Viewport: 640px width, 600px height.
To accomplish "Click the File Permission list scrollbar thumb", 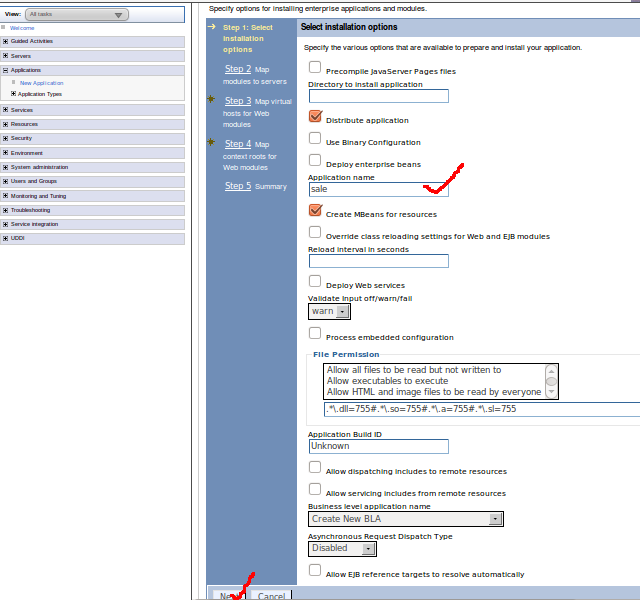I will [551, 382].
